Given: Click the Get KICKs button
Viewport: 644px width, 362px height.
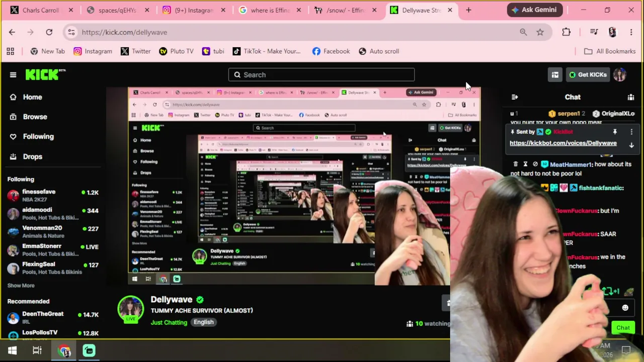Looking at the screenshot, I should pyautogui.click(x=588, y=75).
